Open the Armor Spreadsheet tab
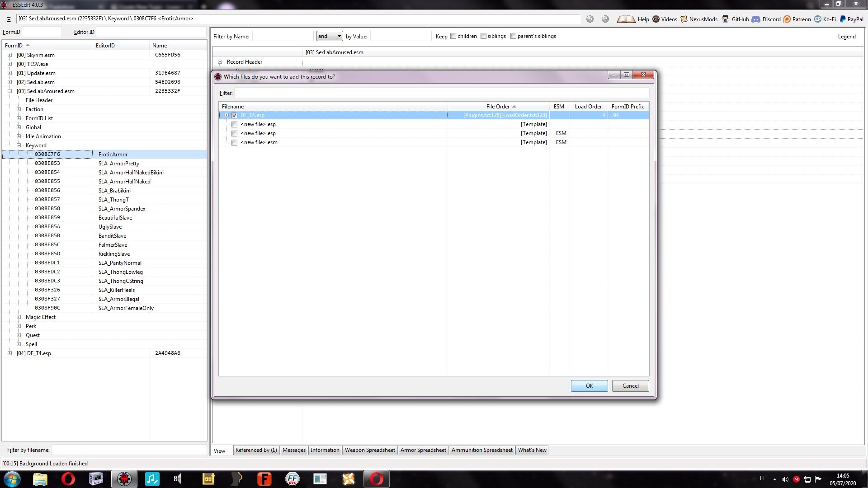The image size is (868, 488). click(x=423, y=450)
